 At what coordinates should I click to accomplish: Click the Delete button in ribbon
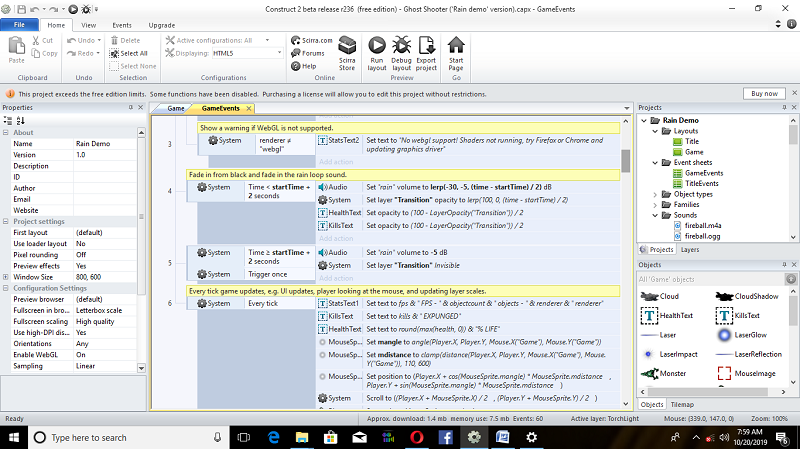(x=125, y=40)
